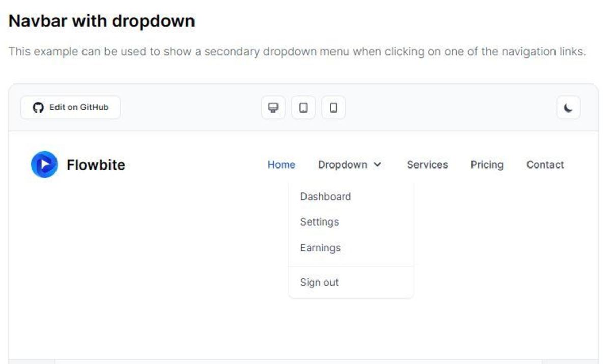Click the chevron arrow beside Dropdown
Viewport: 611px width, 364px height.
point(377,165)
